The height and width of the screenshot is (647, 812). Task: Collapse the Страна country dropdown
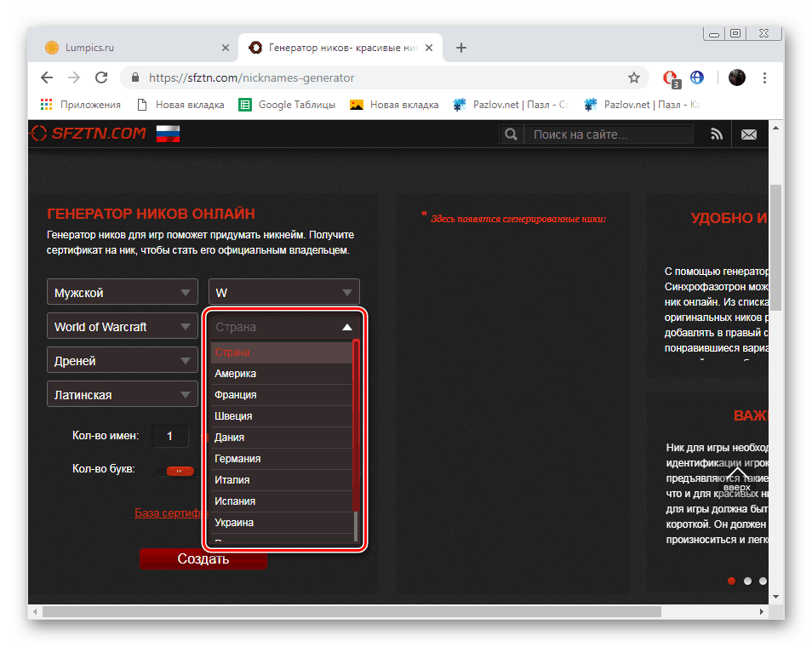284,327
